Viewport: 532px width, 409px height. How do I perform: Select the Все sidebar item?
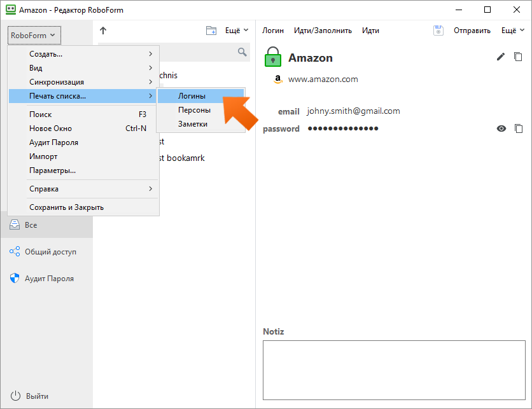(x=46, y=225)
